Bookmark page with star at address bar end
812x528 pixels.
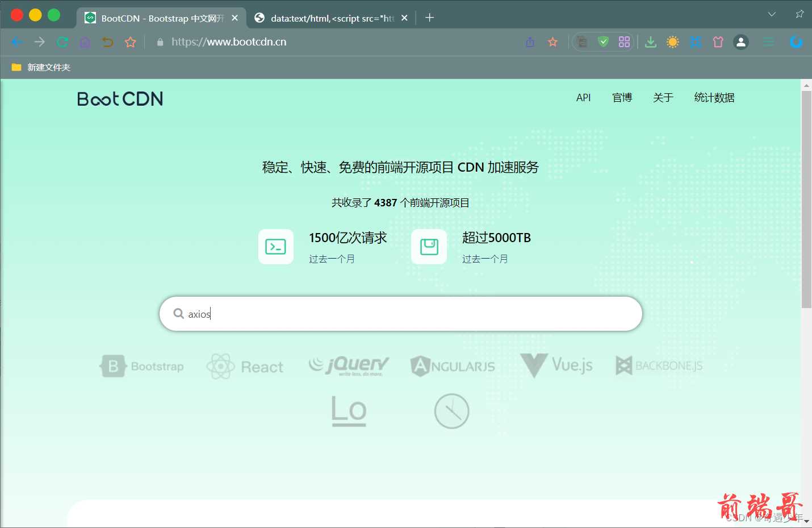[553, 42]
